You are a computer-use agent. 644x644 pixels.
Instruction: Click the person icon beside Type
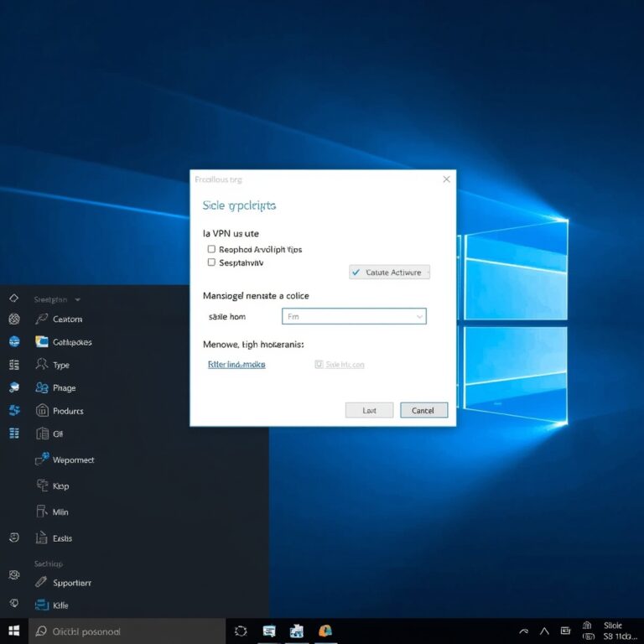click(41, 364)
